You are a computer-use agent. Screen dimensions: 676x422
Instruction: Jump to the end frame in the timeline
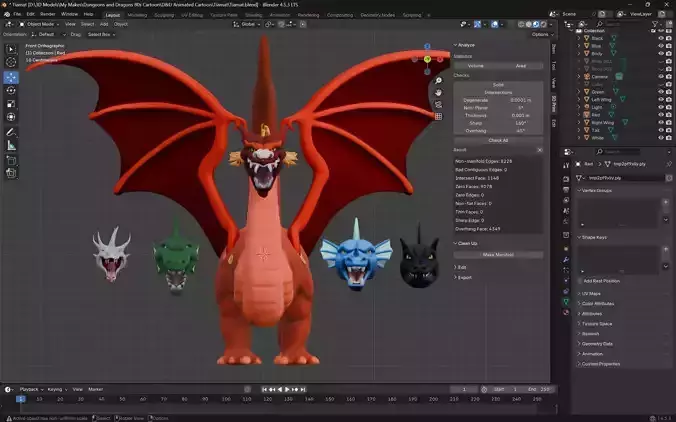coord(303,389)
